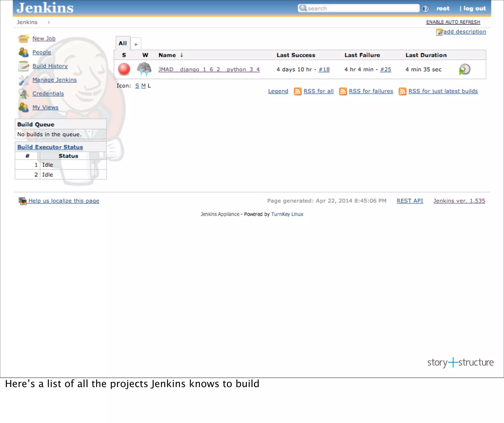The image size is (504, 423).
Task: Click the stormy weather health icon
Action: 144,69
